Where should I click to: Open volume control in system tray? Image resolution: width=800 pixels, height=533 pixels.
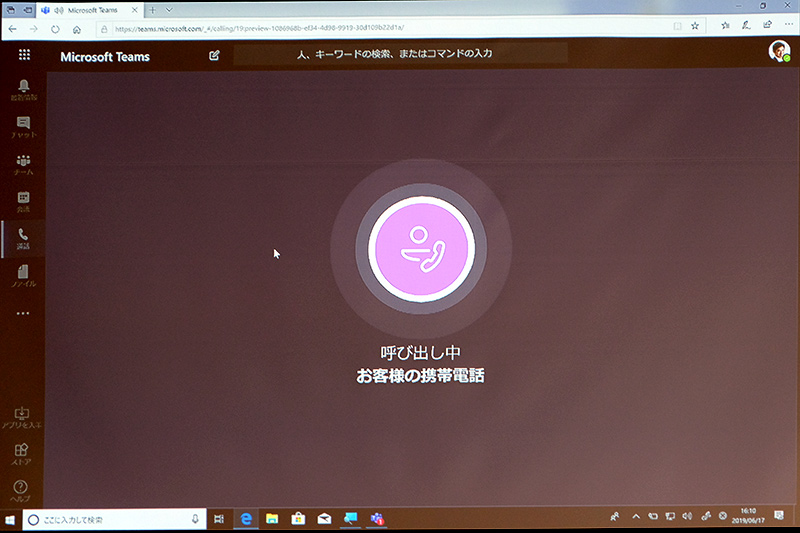tap(687, 516)
